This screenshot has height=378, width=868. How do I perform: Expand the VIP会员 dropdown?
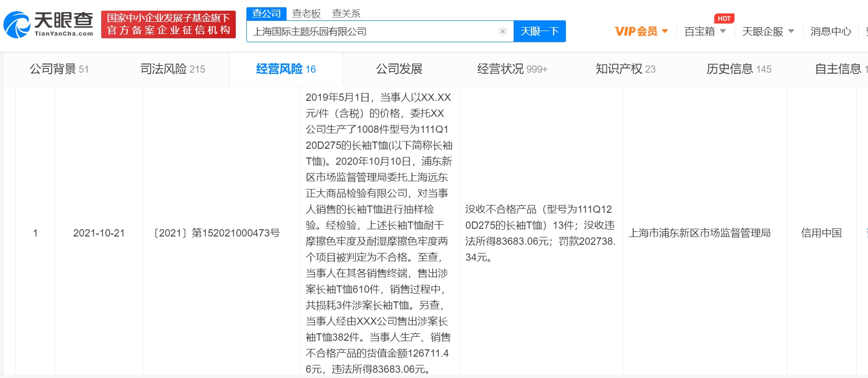point(641,31)
